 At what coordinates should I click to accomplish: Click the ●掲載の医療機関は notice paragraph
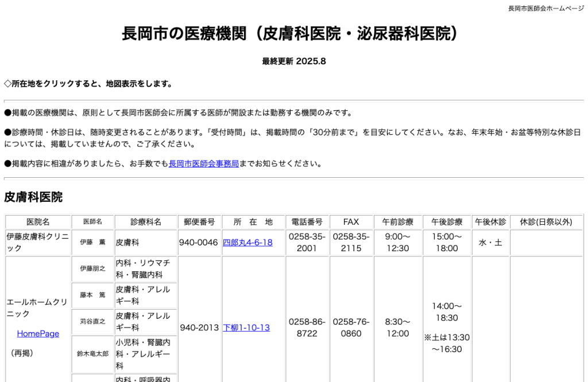coord(179,113)
